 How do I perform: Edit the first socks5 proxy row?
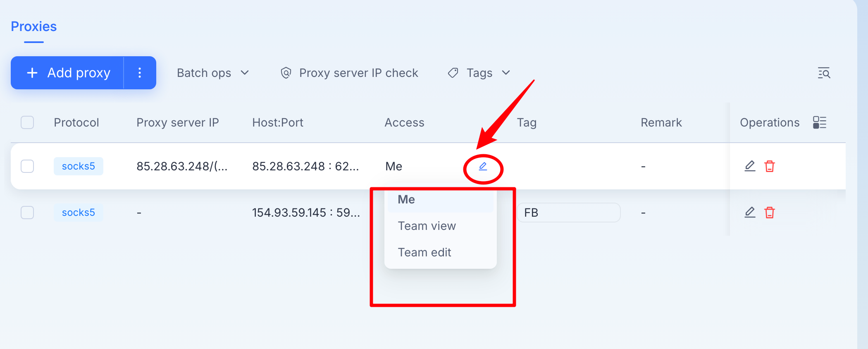point(750,166)
